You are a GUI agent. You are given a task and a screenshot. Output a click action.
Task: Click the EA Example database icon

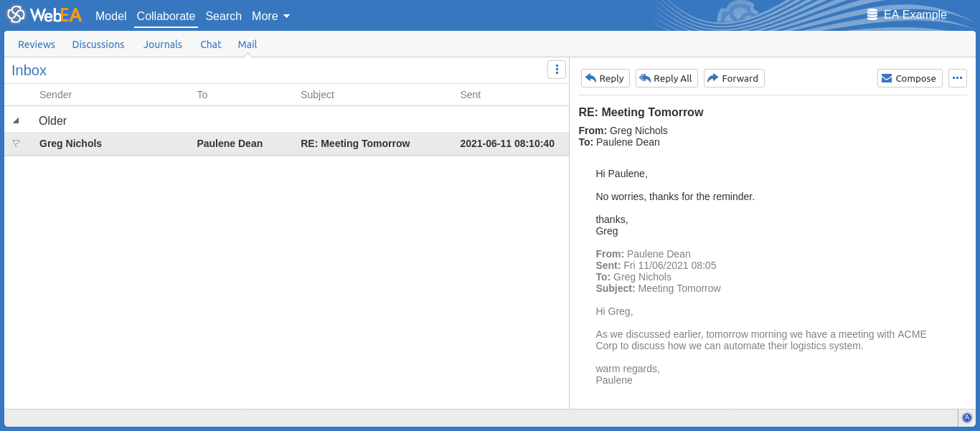[x=872, y=15]
